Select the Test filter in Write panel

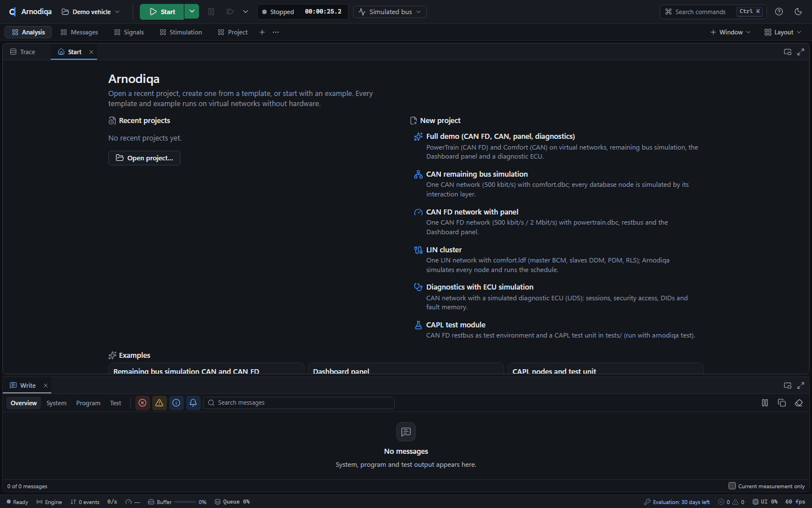click(x=116, y=403)
